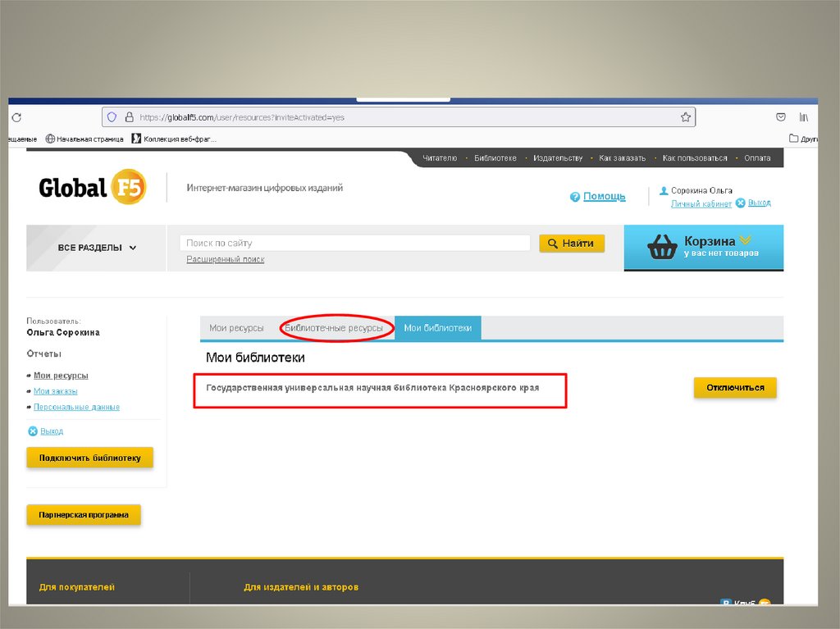This screenshot has width=840, height=629.
Task: Click Партнерская программа button
Action: 84,514
